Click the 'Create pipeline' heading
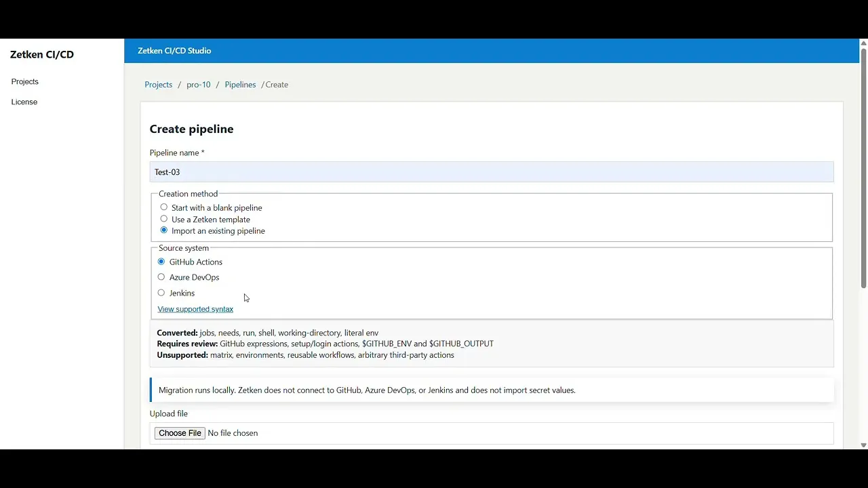 pyautogui.click(x=191, y=129)
